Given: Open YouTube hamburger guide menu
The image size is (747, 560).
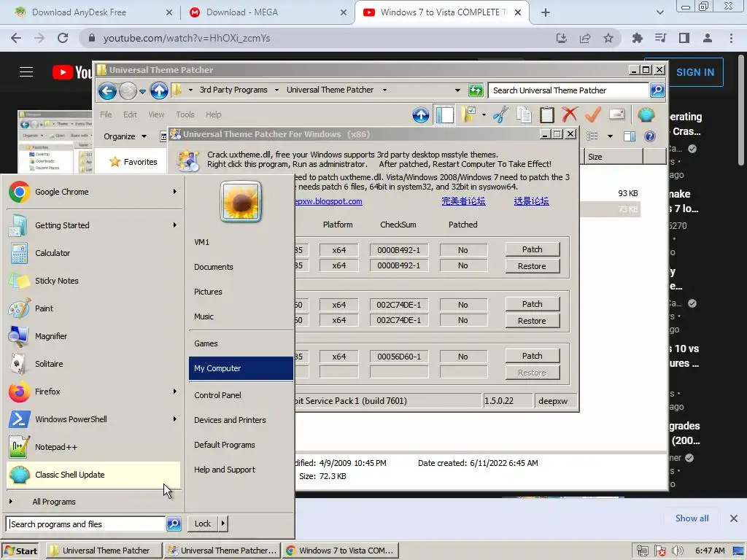Looking at the screenshot, I should tap(26, 72).
